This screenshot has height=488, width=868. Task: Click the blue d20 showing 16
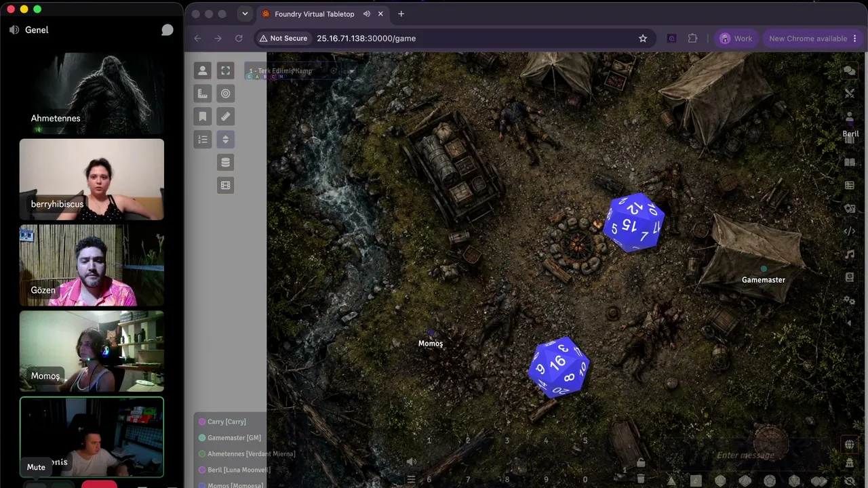tap(559, 367)
